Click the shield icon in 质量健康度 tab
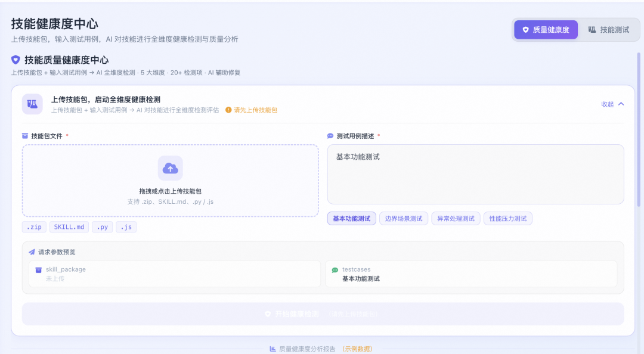Screen dimensions: 644x354 pos(525,30)
